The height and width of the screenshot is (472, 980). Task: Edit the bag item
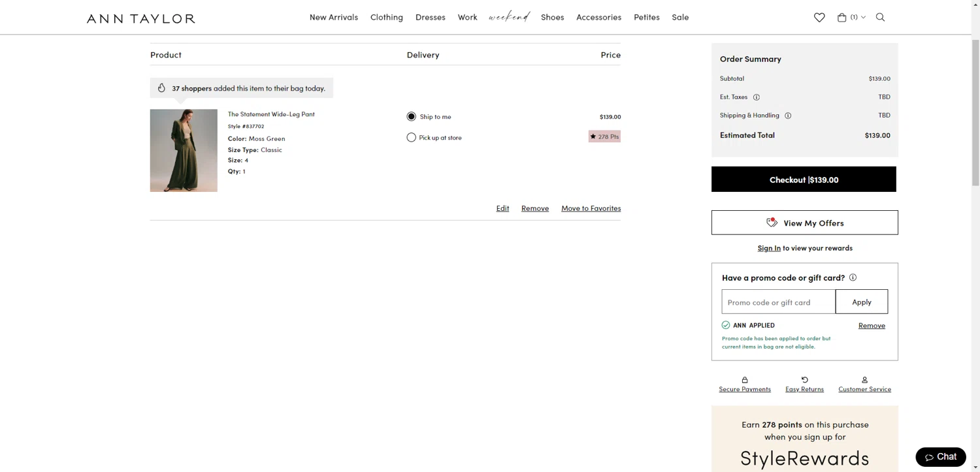point(502,208)
